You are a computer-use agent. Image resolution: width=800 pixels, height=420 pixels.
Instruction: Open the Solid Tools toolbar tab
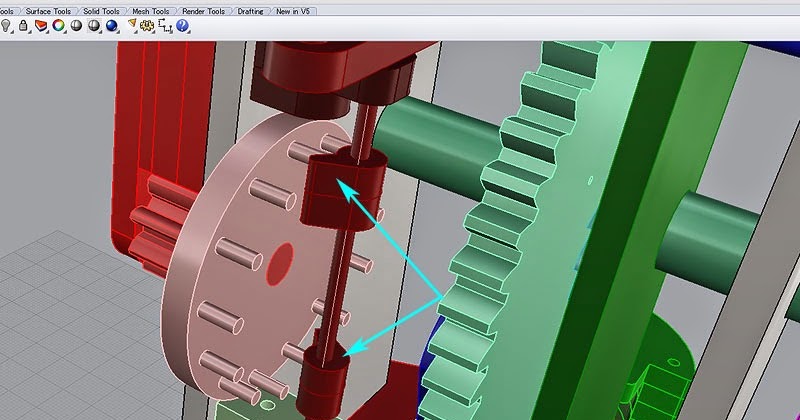101,11
